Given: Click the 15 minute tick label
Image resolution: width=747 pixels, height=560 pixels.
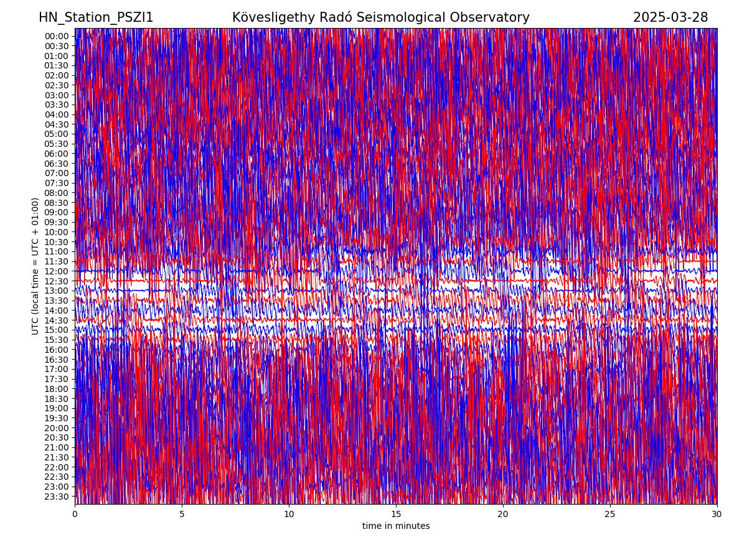Looking at the screenshot, I should 396,515.
